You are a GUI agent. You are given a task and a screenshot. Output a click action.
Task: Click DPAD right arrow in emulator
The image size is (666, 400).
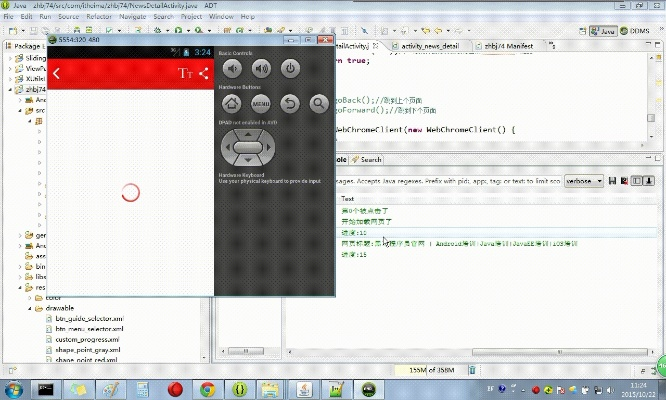click(268, 147)
